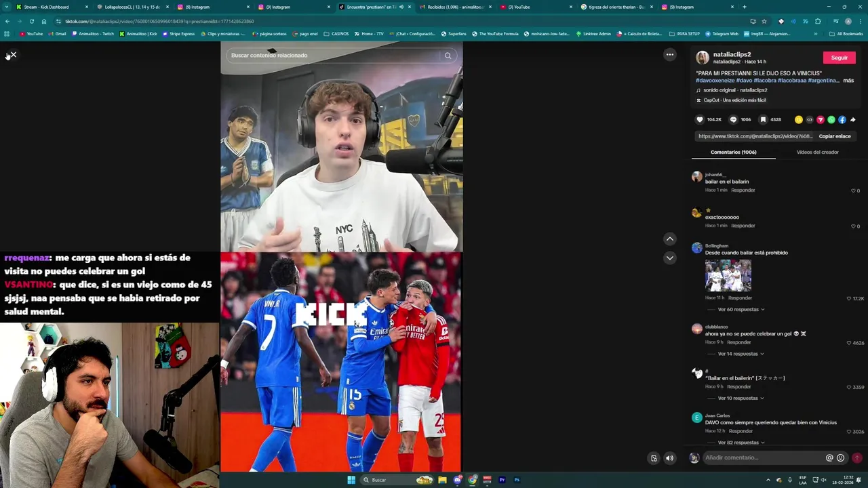This screenshot has height=488, width=868.
Task: Post comment with the red arrow button
Action: [x=857, y=457]
